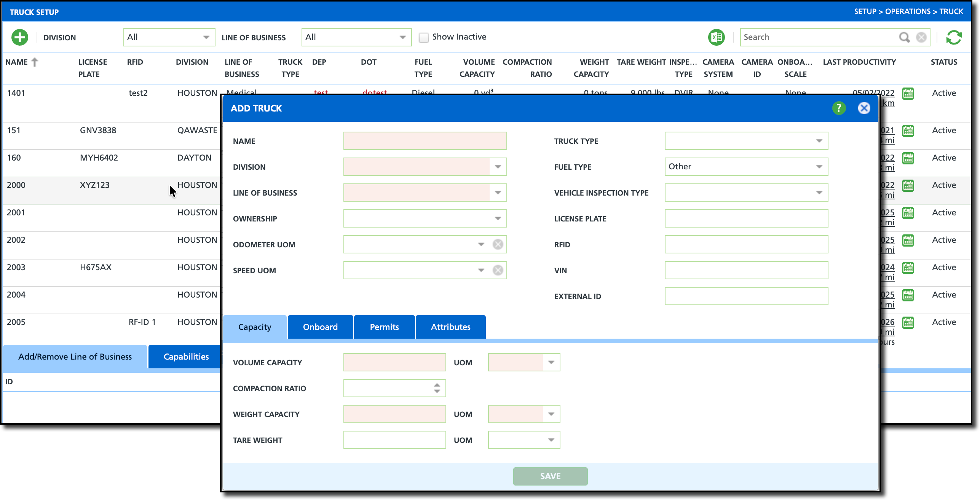Click the Name input field in Add Truck
Viewport: 980px width, 500px height.
(425, 141)
